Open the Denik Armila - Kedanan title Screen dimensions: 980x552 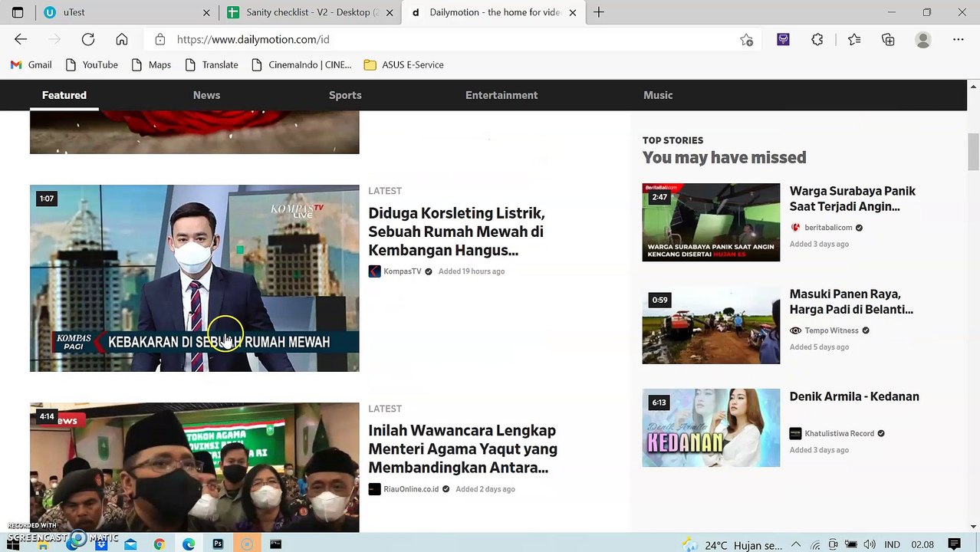[854, 396]
